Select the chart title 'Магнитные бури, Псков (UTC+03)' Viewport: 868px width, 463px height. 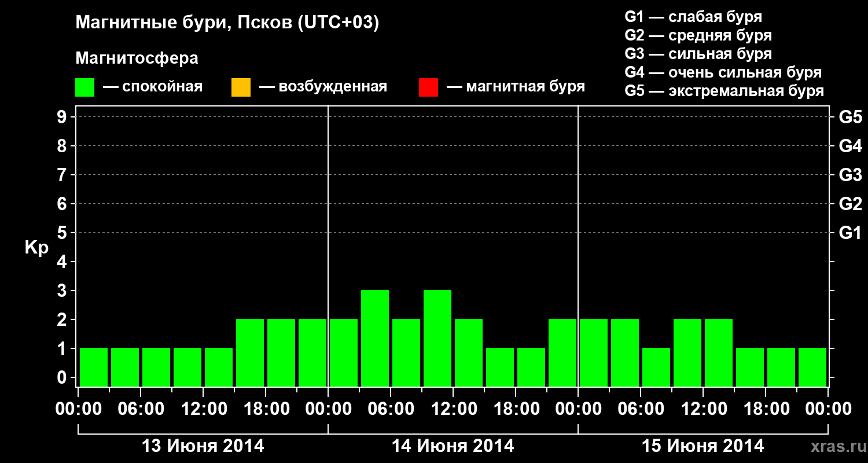[x=227, y=23]
